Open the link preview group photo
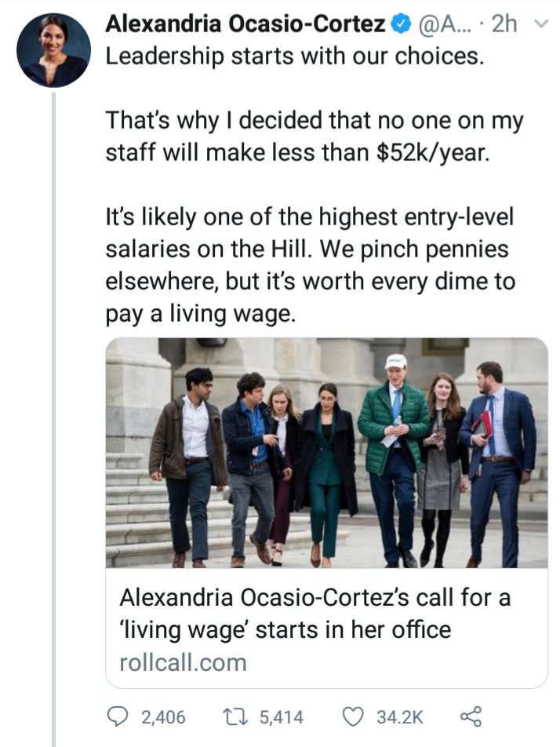 click(326, 453)
